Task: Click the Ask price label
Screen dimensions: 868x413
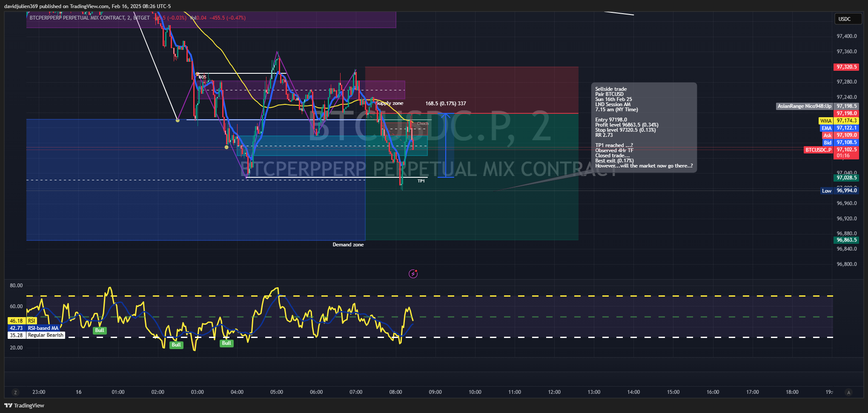Action: coord(827,135)
